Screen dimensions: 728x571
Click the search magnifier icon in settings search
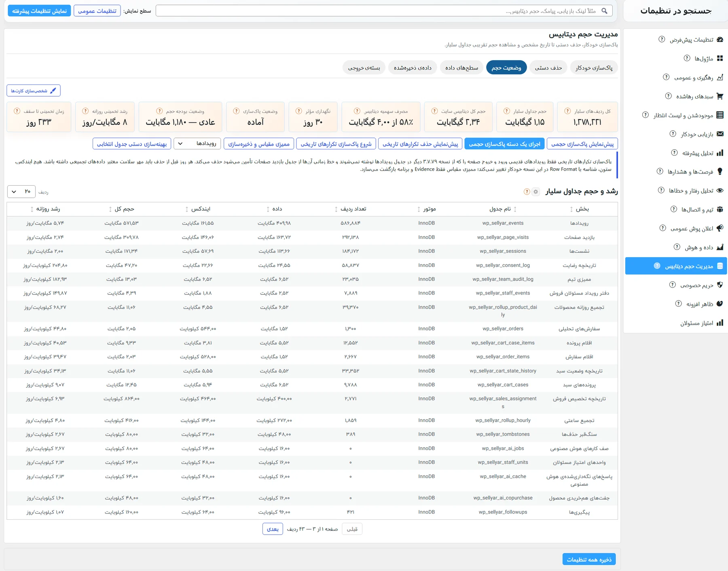coord(604,11)
